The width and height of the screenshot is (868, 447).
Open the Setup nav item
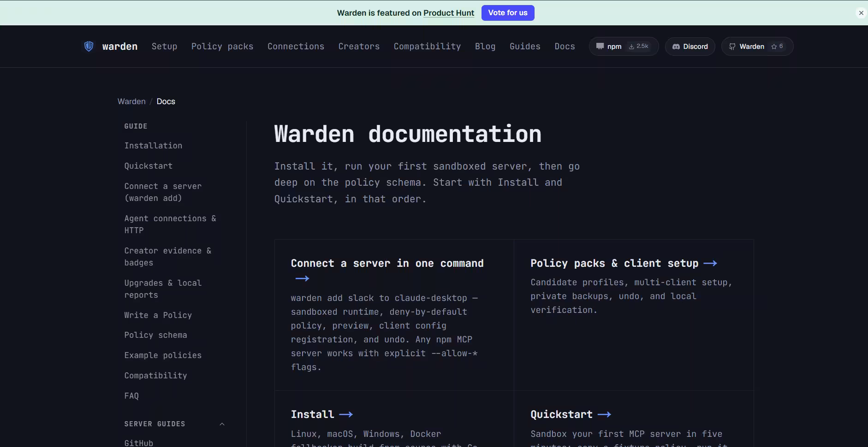pyautogui.click(x=165, y=47)
